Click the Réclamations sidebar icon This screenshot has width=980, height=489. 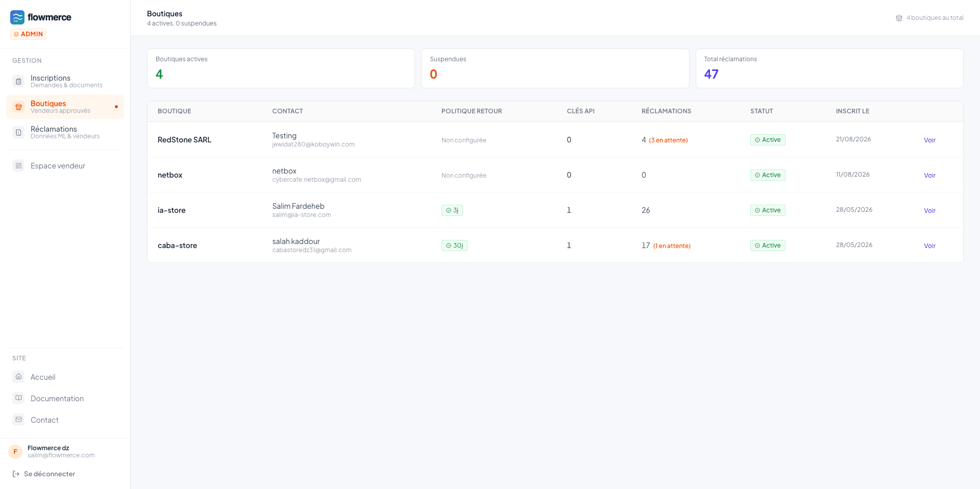[18, 132]
